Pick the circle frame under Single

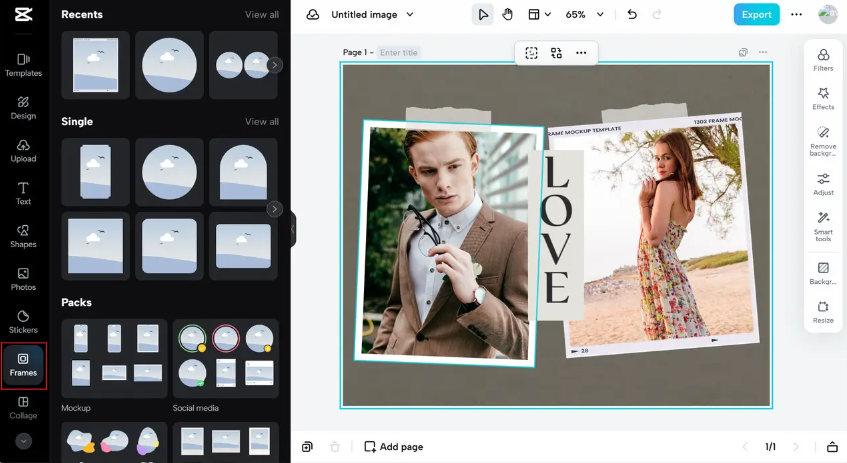169,172
